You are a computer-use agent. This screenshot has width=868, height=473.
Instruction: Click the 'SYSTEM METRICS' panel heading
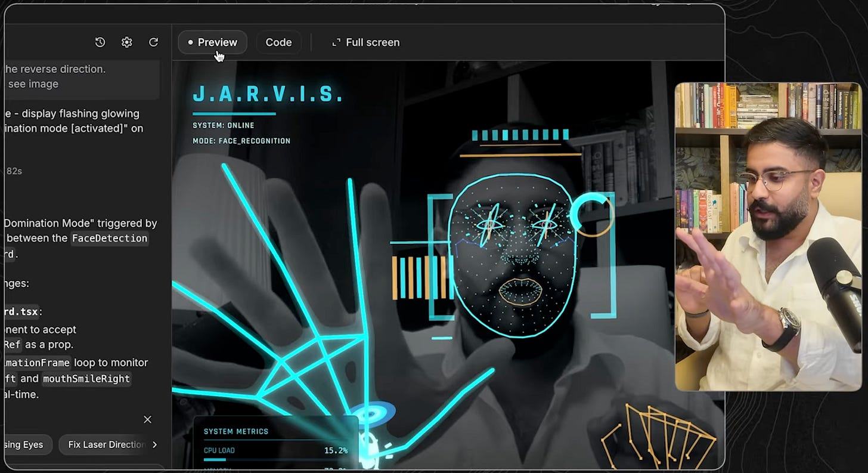tap(236, 431)
